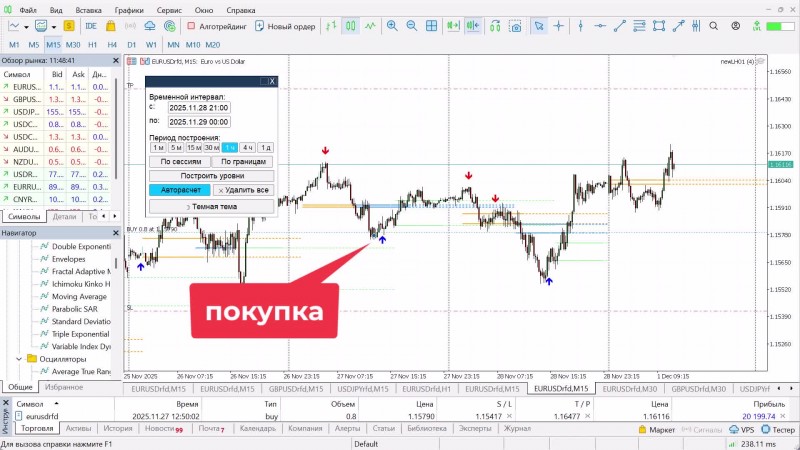This screenshot has width=800, height=450.
Task: Toggle chart auto-scroll icon
Action: pyautogui.click(x=453, y=26)
